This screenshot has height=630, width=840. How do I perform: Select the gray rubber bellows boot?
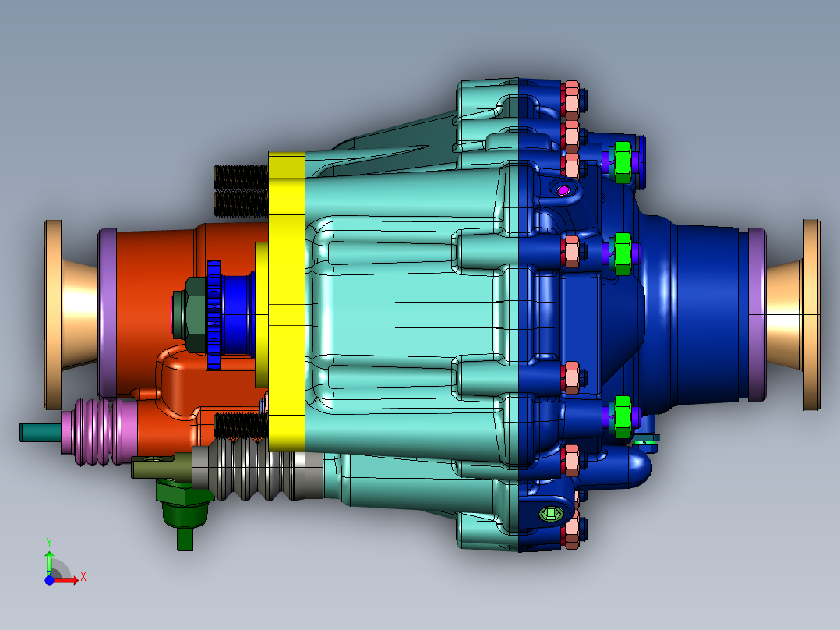(257, 469)
